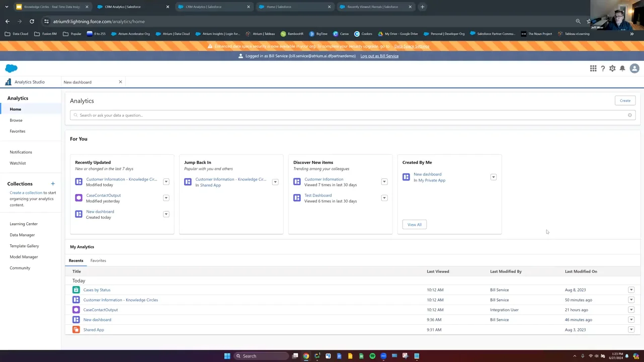Click the Cases by Status lens icon
Viewport: 644px width, 362px height.
[x=76, y=290]
